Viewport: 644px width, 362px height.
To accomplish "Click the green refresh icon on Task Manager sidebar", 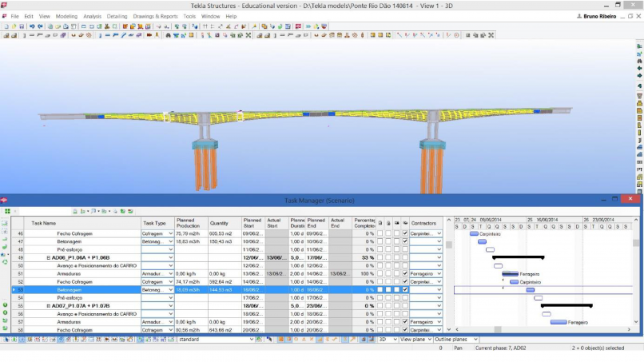I will [5, 261].
